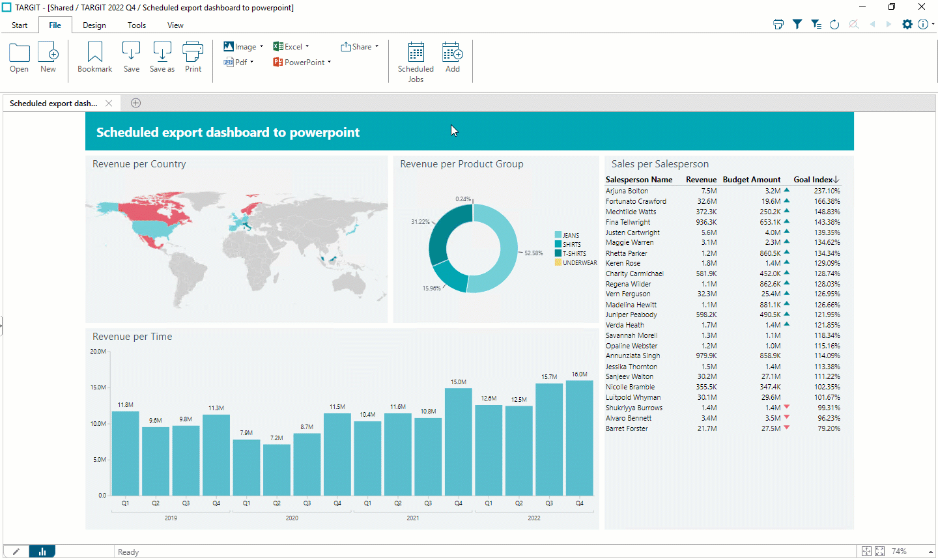Save the dashboard with the Save icon
The image size is (938, 560).
coord(132,57)
